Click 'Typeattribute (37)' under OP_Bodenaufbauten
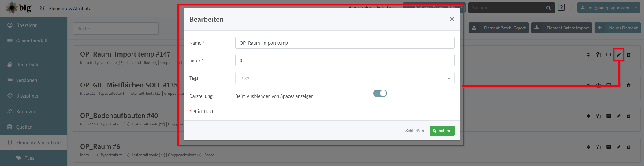The width and height of the screenshot is (644, 166). point(115,124)
